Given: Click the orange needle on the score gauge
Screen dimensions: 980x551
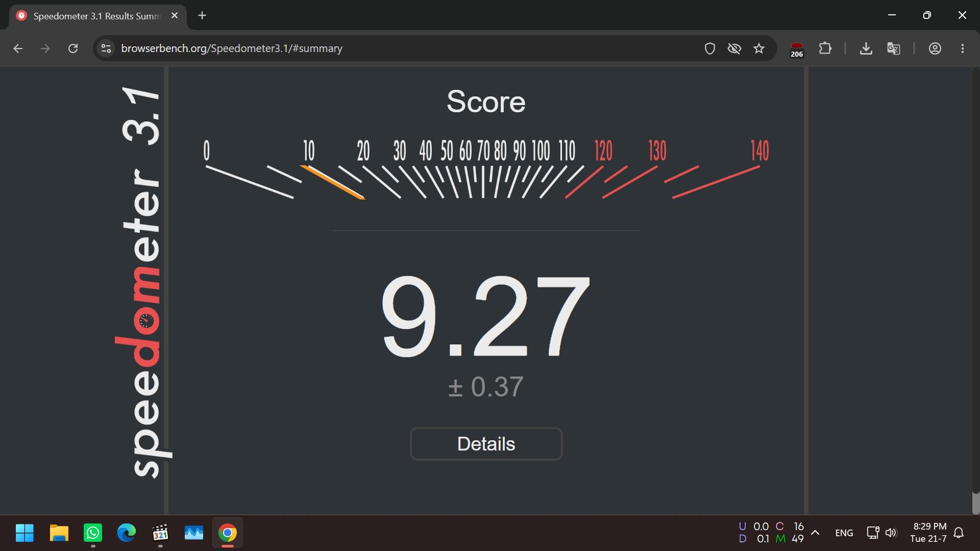Looking at the screenshot, I should (333, 182).
